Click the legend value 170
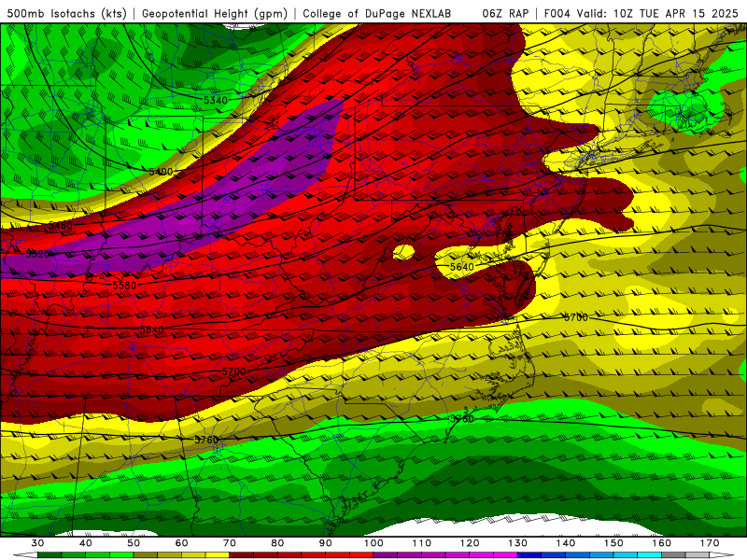This screenshot has width=747, height=560. pos(710,543)
